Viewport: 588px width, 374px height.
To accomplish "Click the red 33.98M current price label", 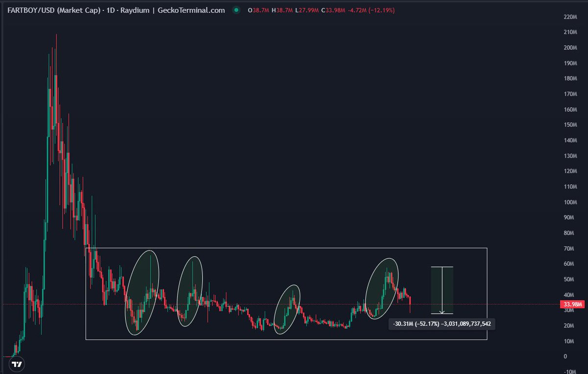I will [571, 304].
